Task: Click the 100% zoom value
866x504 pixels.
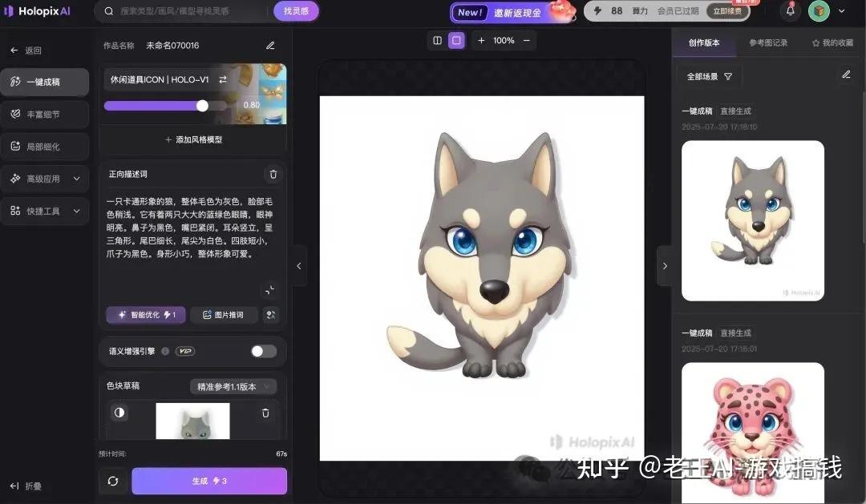Action: (504, 40)
